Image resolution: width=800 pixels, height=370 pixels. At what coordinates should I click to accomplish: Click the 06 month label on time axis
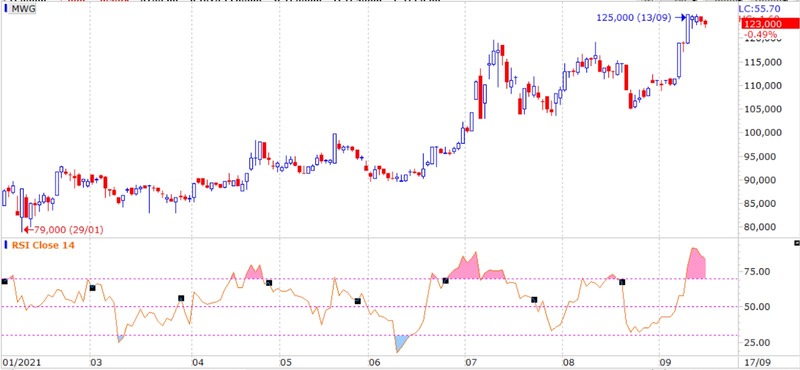(374, 362)
